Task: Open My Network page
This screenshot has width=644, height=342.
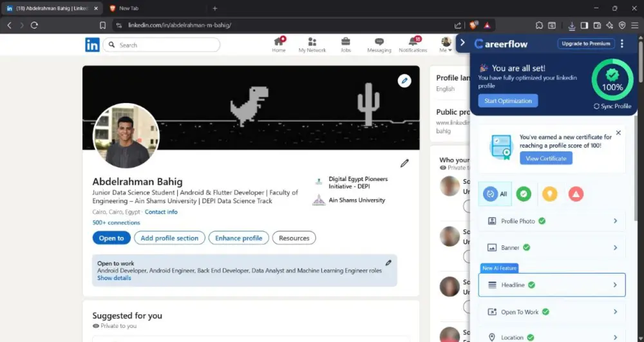Action: click(312, 44)
